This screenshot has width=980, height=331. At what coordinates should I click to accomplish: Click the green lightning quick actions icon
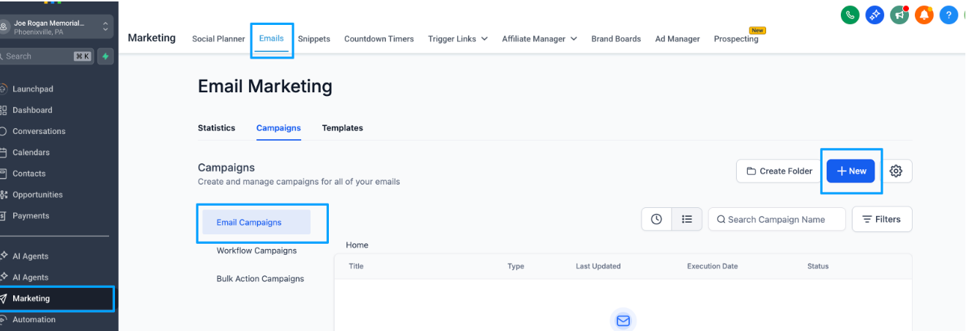[105, 56]
